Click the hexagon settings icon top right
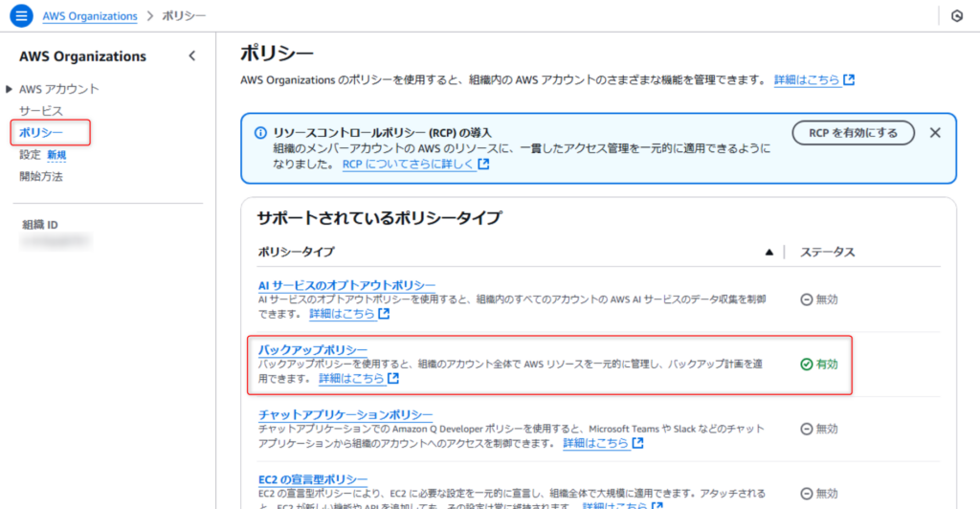This screenshot has height=509, width=980. [957, 15]
